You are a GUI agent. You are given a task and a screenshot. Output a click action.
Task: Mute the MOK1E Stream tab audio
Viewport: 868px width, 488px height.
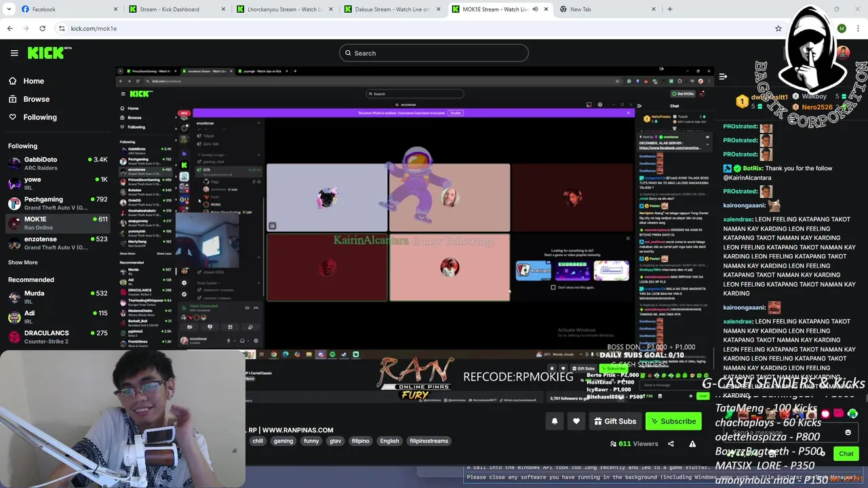point(535,9)
